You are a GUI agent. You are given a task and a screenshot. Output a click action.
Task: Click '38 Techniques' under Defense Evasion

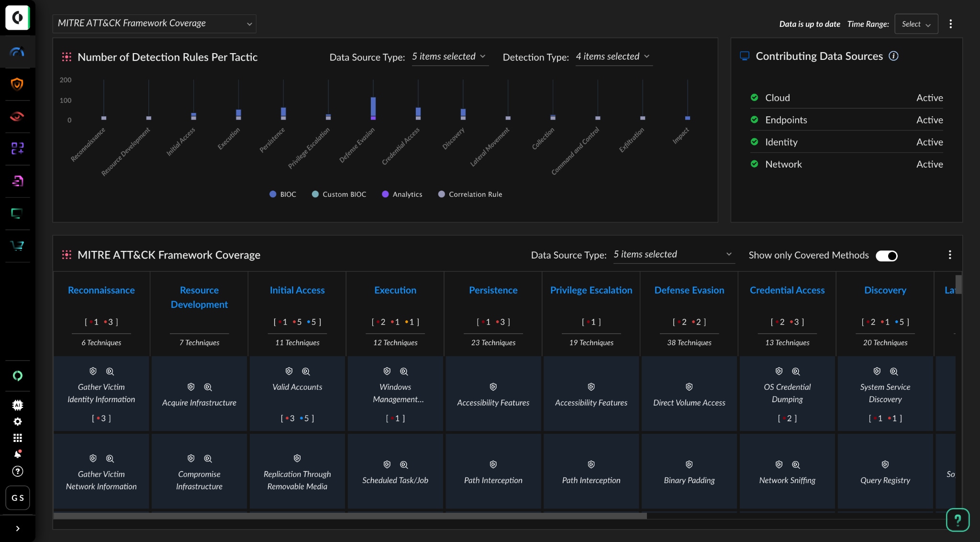689,343
